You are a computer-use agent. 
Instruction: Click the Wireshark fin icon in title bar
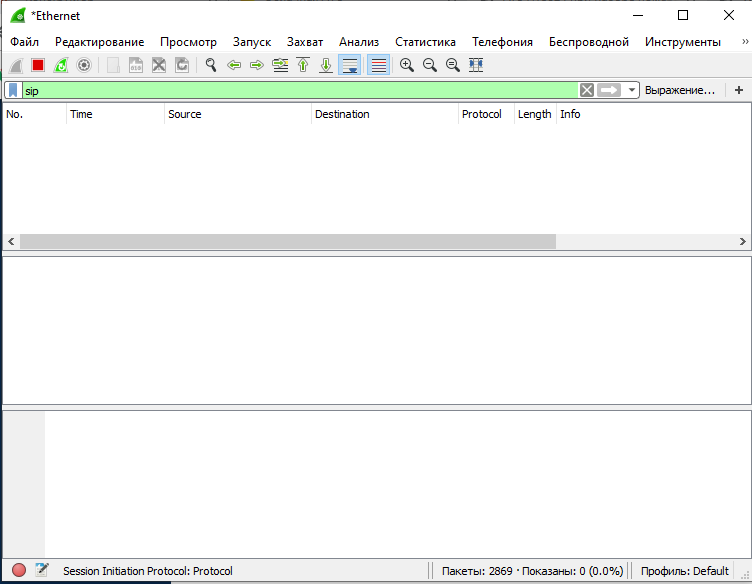click(18, 15)
